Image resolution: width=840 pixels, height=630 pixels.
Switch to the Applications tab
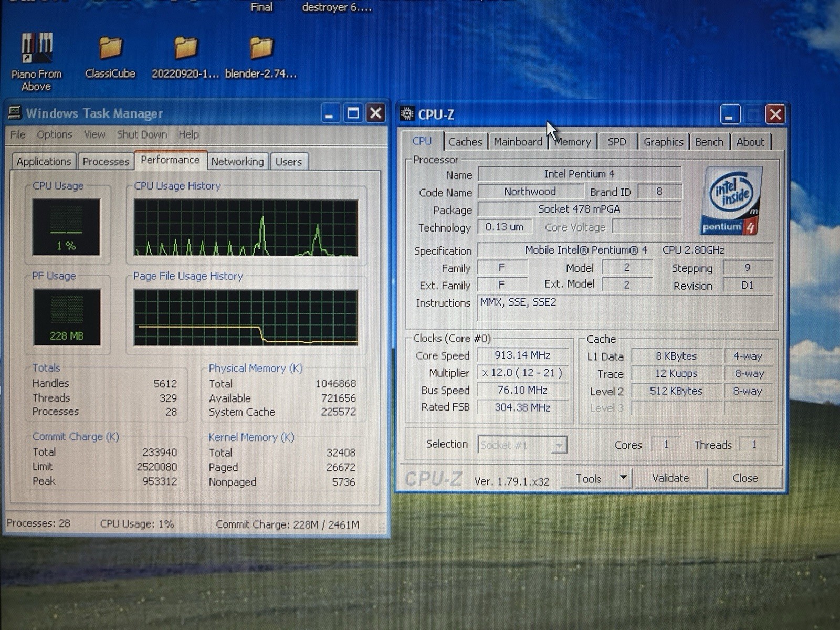(x=44, y=161)
